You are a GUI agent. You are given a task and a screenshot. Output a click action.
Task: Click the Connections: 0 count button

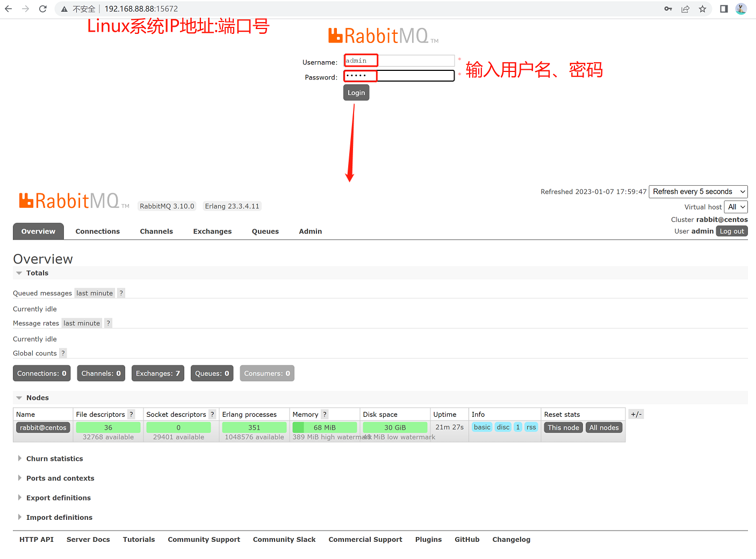point(42,373)
